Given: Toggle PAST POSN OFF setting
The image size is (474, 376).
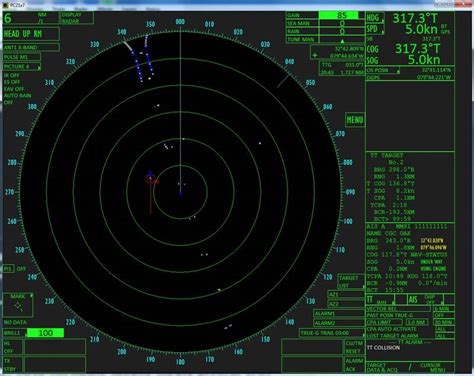Looking at the screenshot, I should pos(443,315).
